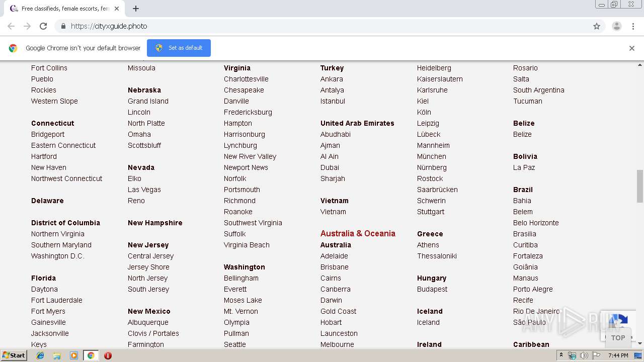Open the Seattle link
The image size is (644, 362).
click(x=235, y=344)
